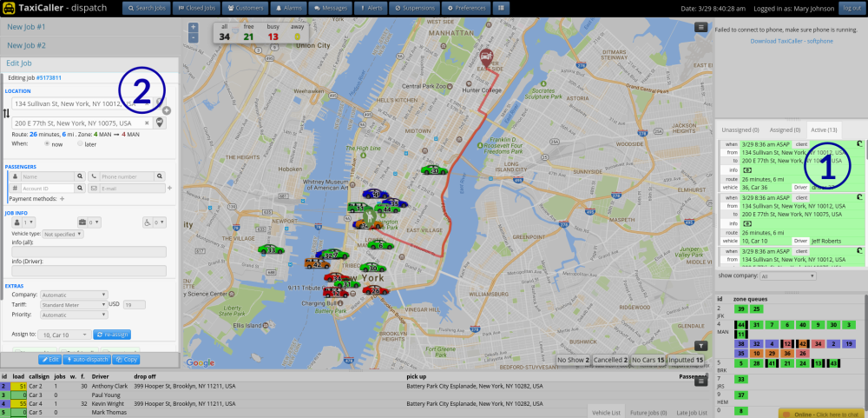The width and height of the screenshot is (868, 418).
Task: Toggle the No Cars 15 filter
Action: coord(648,360)
